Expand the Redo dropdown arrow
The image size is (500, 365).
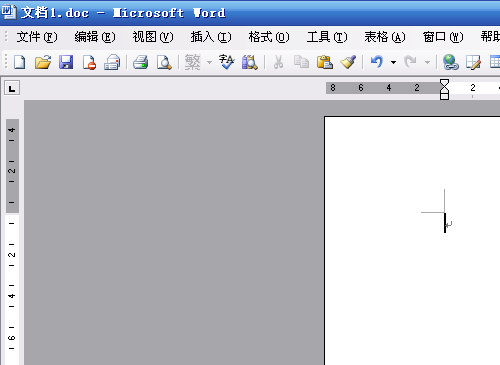click(x=427, y=62)
